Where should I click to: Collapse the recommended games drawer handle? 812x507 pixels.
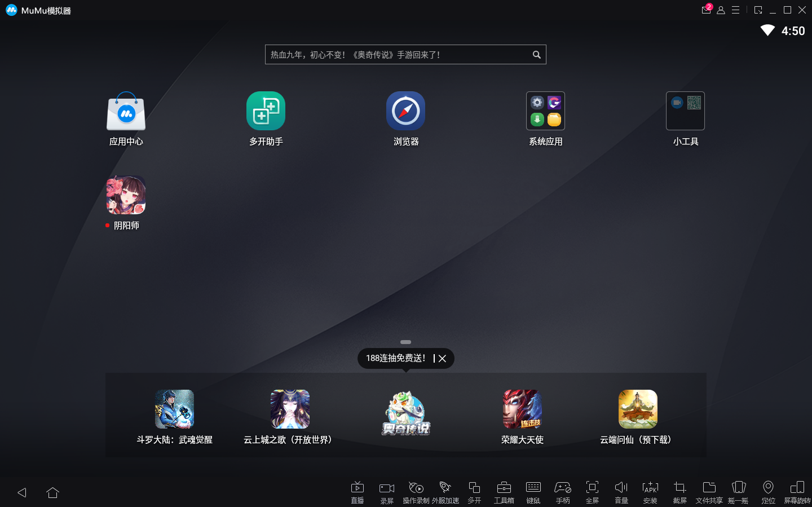click(x=405, y=342)
